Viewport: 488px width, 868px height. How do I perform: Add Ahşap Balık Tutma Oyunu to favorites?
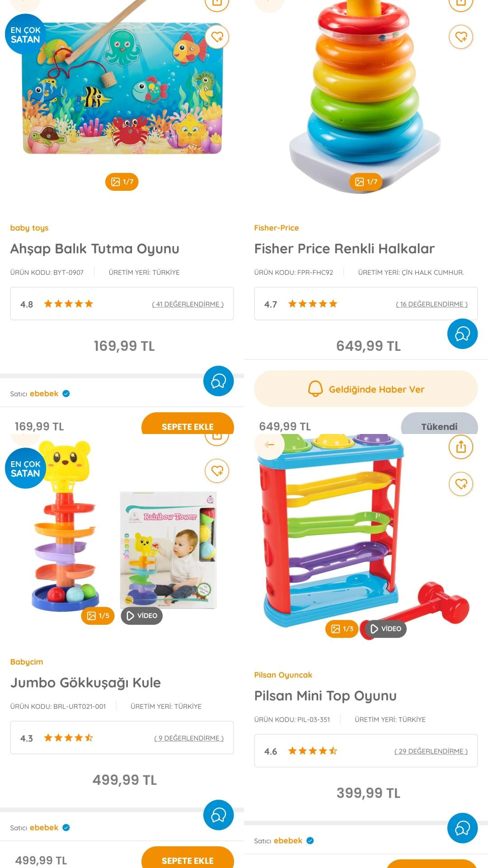pyautogui.click(x=217, y=37)
